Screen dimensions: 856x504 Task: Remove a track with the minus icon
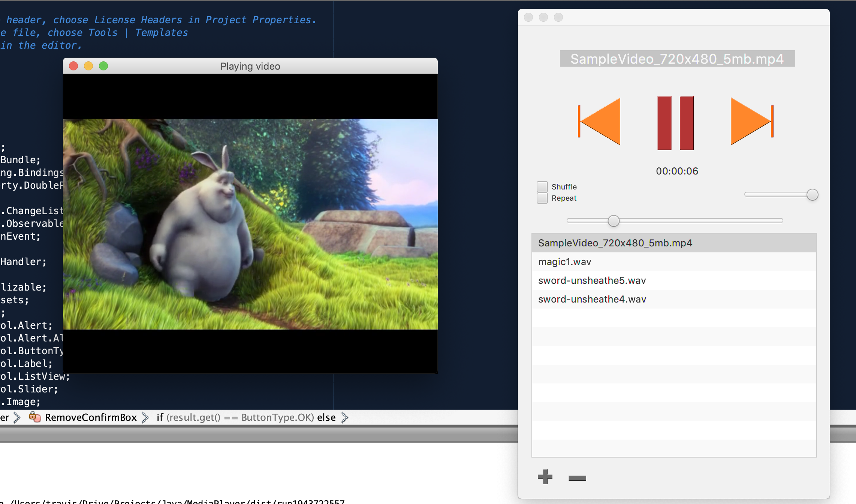pyautogui.click(x=577, y=478)
